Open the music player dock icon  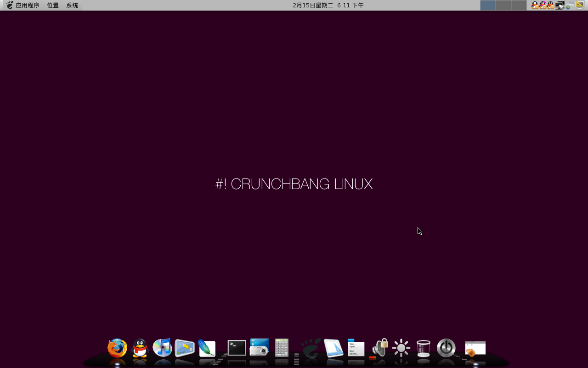coord(162,348)
